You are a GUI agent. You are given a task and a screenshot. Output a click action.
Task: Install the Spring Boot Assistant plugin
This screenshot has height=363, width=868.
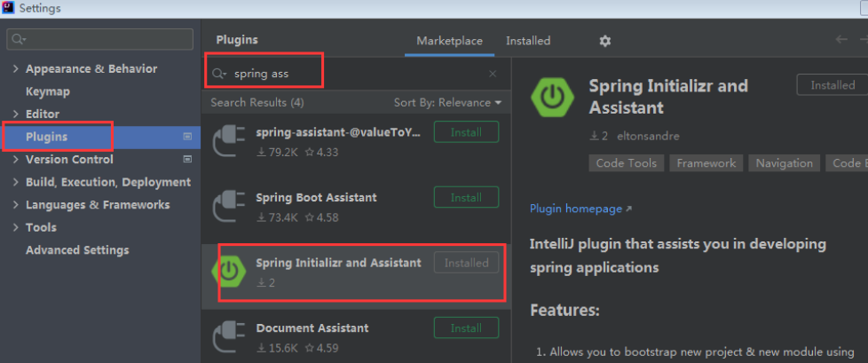click(466, 198)
